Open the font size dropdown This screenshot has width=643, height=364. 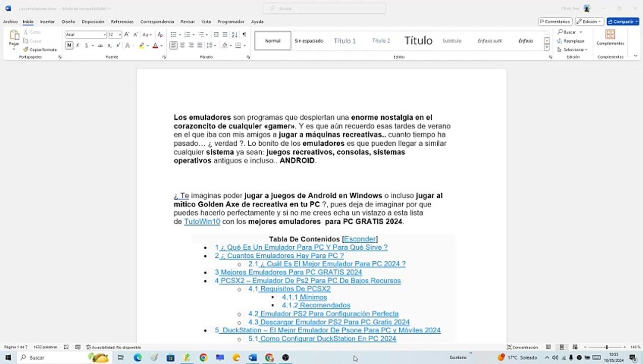pos(120,34)
